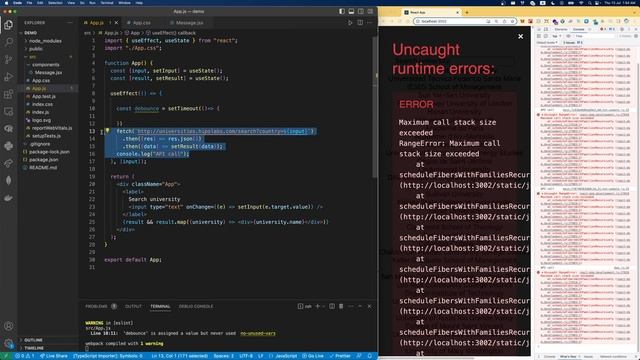Viewport: 640px width, 360px height.
Task: Customize layout button in title bar
Action: [x=370, y=11]
